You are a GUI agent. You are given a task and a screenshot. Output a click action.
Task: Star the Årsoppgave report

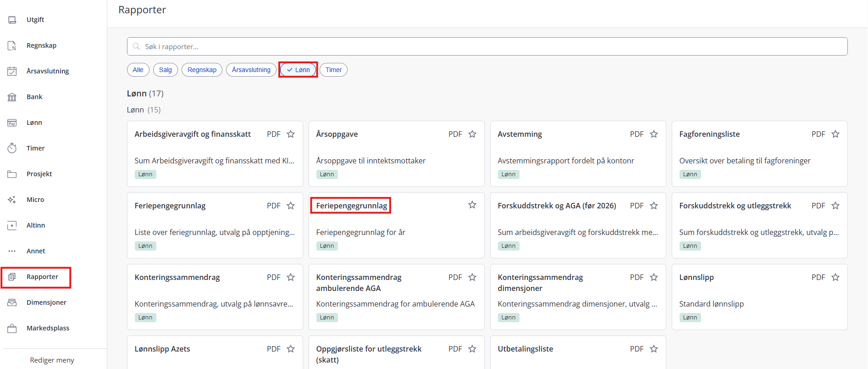[472, 134]
